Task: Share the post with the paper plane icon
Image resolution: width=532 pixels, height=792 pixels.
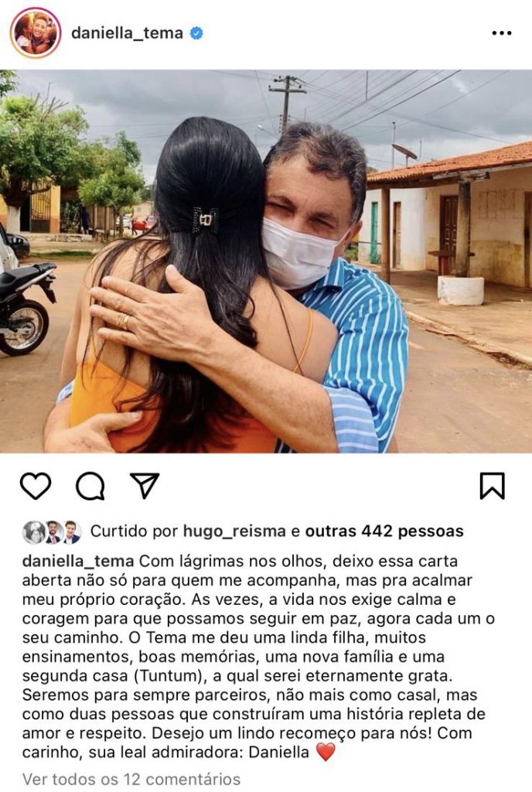Action: (x=145, y=486)
